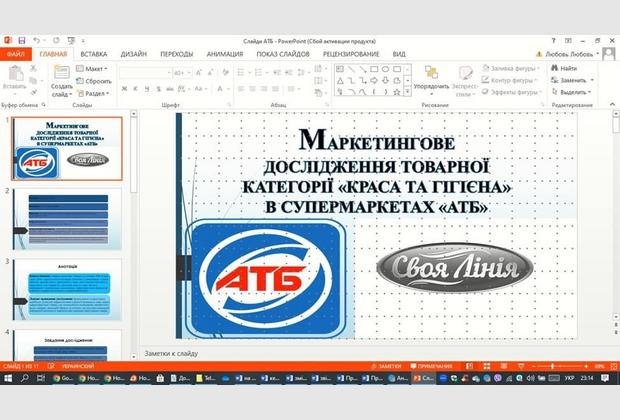620x420 pixels.
Task: Click the Save icon in quick access toolbar
Action: click(23, 40)
